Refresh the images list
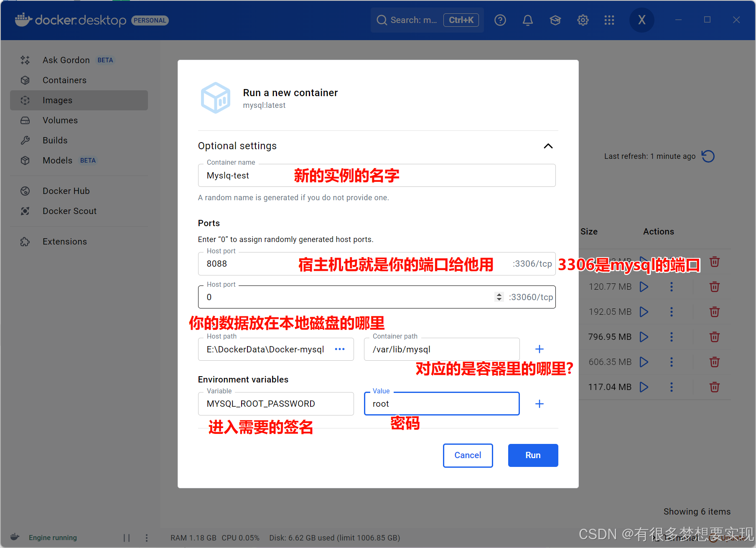The width and height of the screenshot is (756, 548). tap(708, 156)
